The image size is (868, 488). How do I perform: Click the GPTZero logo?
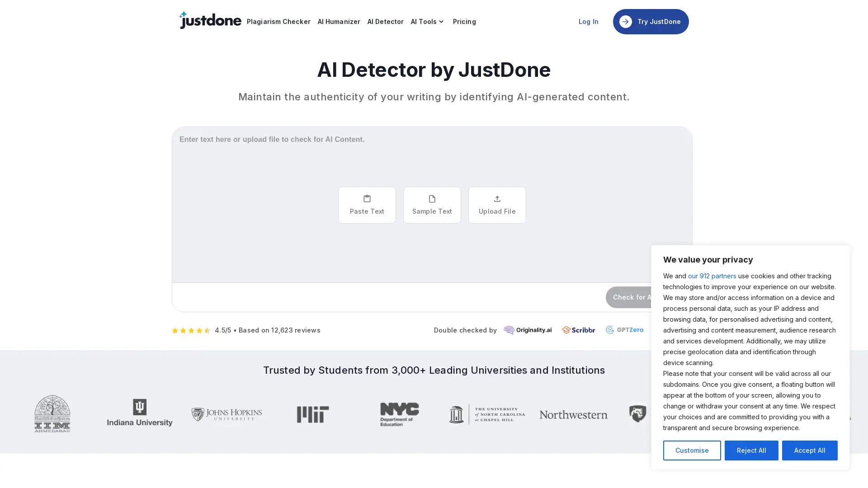(624, 330)
